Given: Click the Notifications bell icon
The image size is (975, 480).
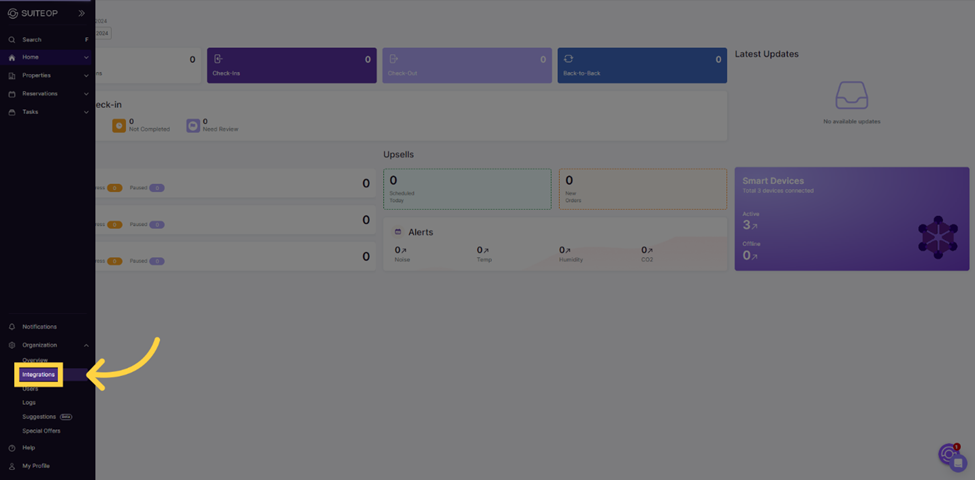Looking at the screenshot, I should (x=12, y=327).
